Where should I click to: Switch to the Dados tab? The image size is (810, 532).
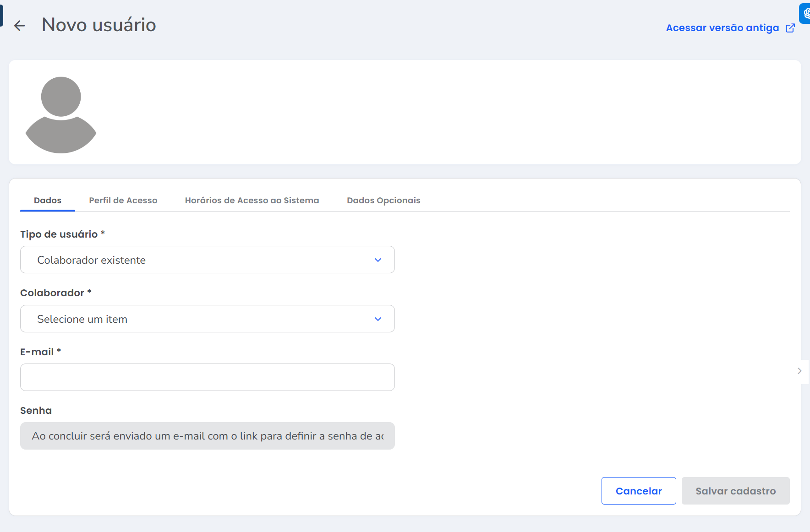48,201
